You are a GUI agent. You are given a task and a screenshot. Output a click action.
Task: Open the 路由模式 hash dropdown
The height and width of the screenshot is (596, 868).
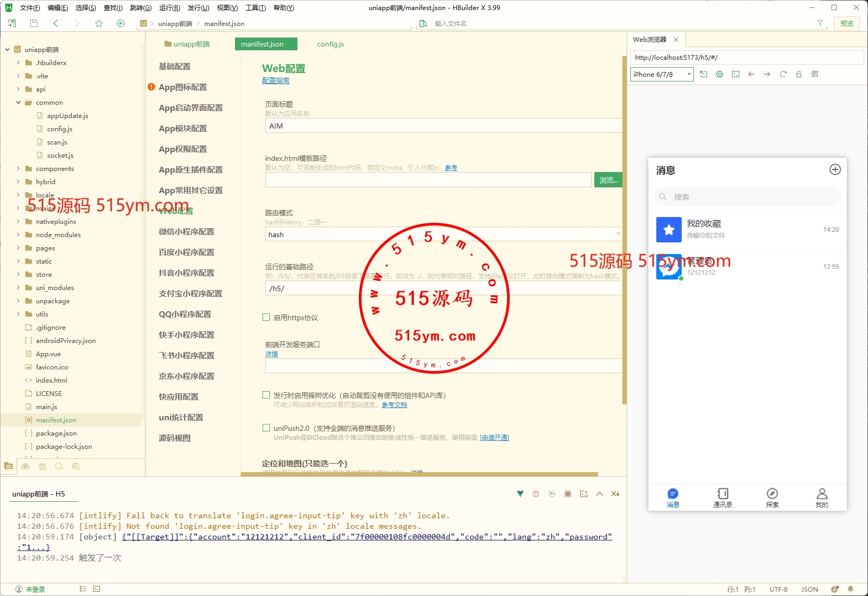(x=442, y=234)
